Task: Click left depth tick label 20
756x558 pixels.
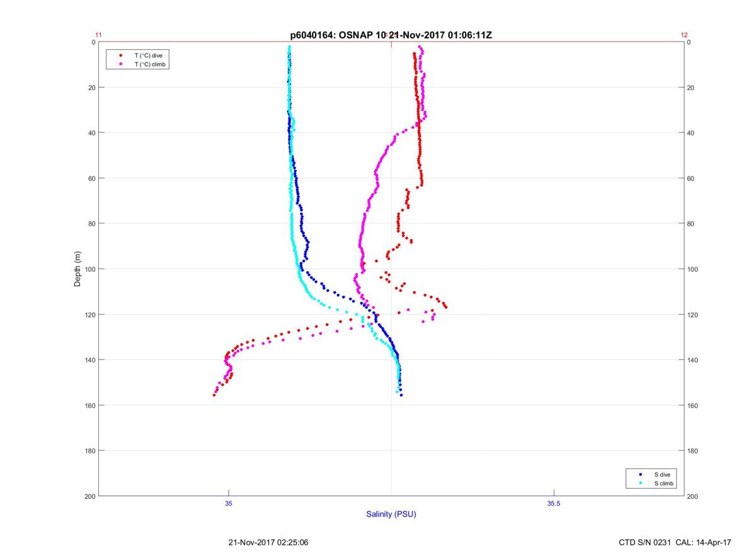Action: [91, 88]
